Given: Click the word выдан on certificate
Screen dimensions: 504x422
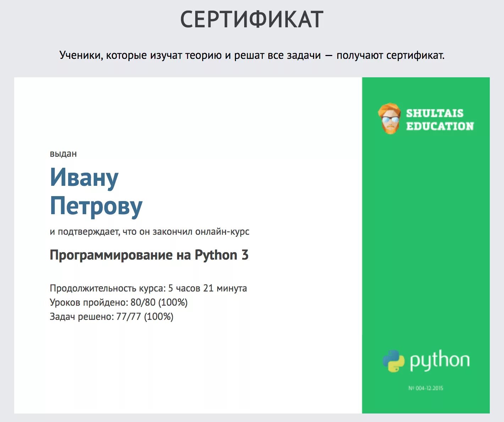Looking at the screenshot, I should click(63, 154).
